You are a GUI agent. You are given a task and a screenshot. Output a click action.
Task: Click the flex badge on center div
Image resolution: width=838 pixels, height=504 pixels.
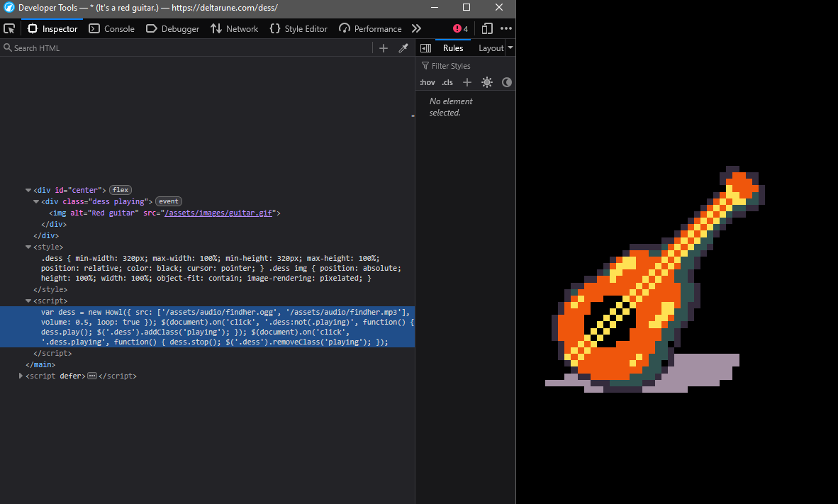121,190
